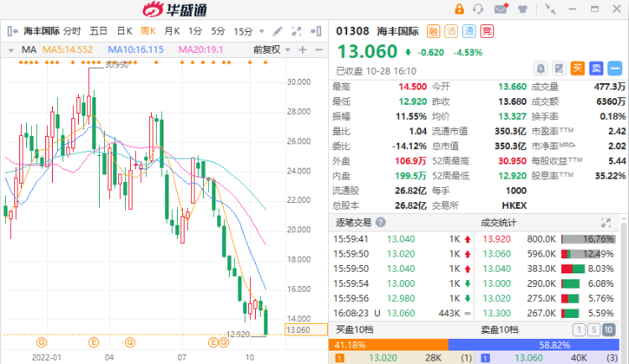
Task: Click the MA20:19.1 label
Action: (x=200, y=49)
